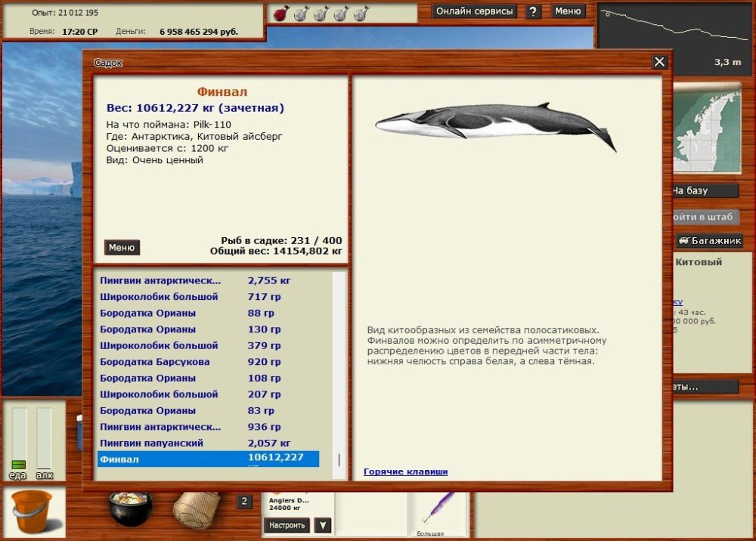Click the red alcohol bottle icon
756x541 pixels.
[281, 14]
